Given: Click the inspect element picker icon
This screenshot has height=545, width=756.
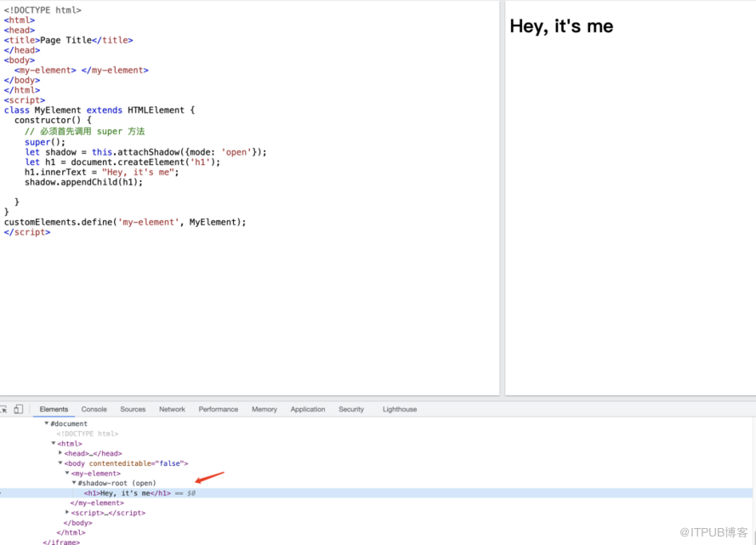Looking at the screenshot, I should click(3, 409).
